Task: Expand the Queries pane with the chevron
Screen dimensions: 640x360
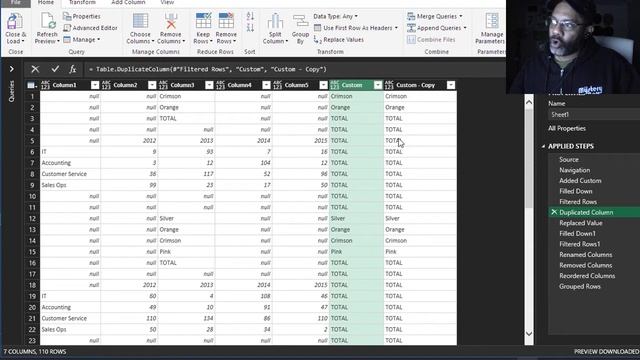Action: point(11,69)
